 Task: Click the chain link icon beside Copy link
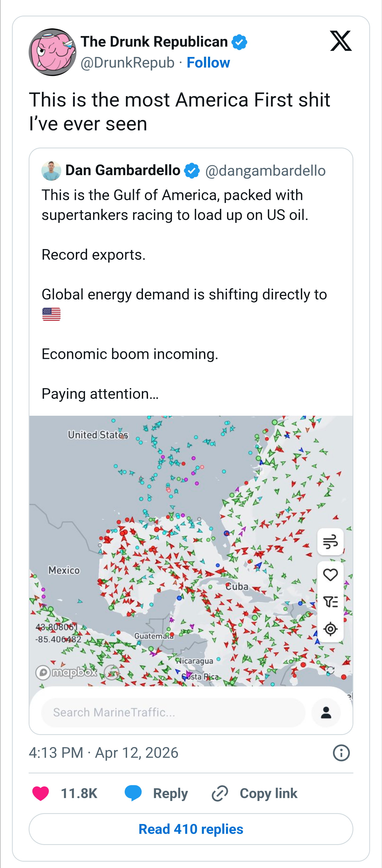tap(220, 793)
